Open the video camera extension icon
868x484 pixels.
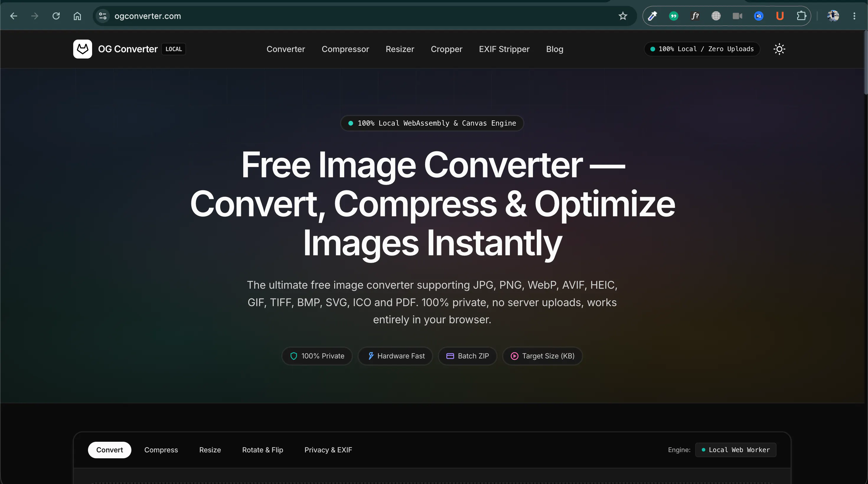[737, 16]
